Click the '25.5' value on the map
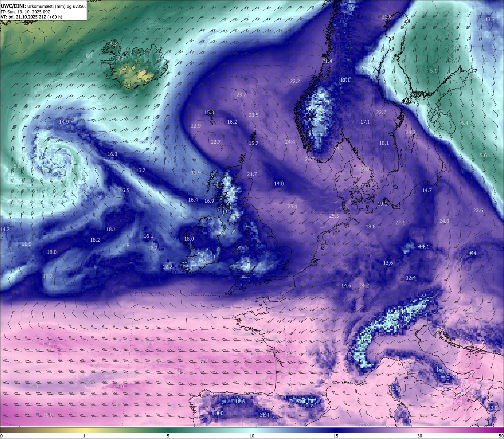 click(334, 216)
